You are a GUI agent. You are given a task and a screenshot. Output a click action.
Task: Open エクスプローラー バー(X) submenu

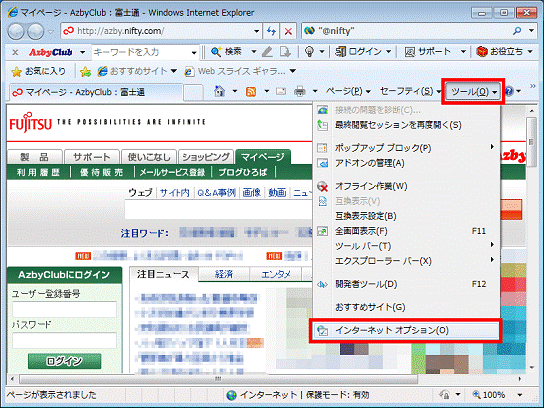pos(406,261)
